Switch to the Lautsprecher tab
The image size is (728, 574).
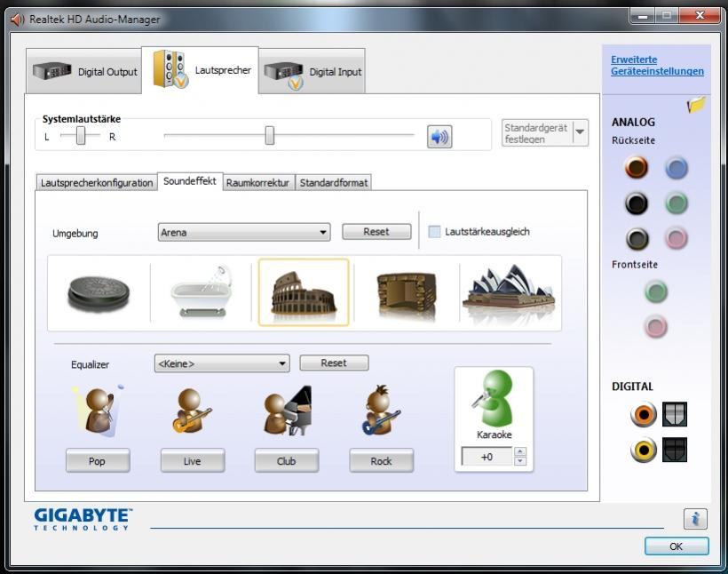click(200, 70)
